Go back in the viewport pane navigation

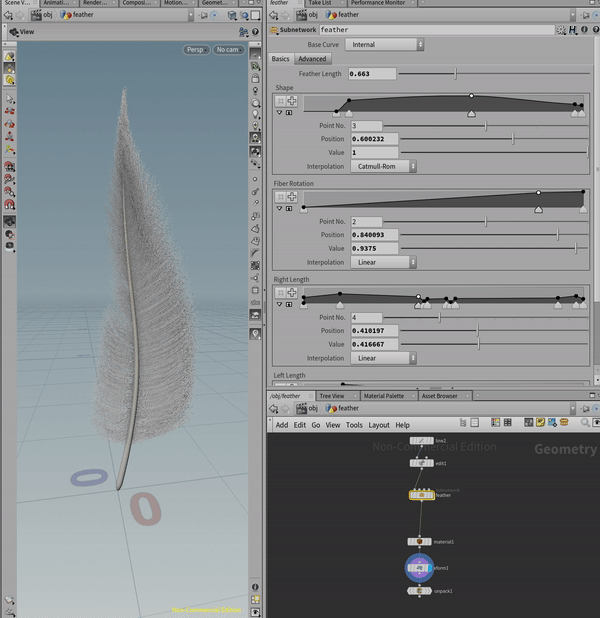(8, 15)
